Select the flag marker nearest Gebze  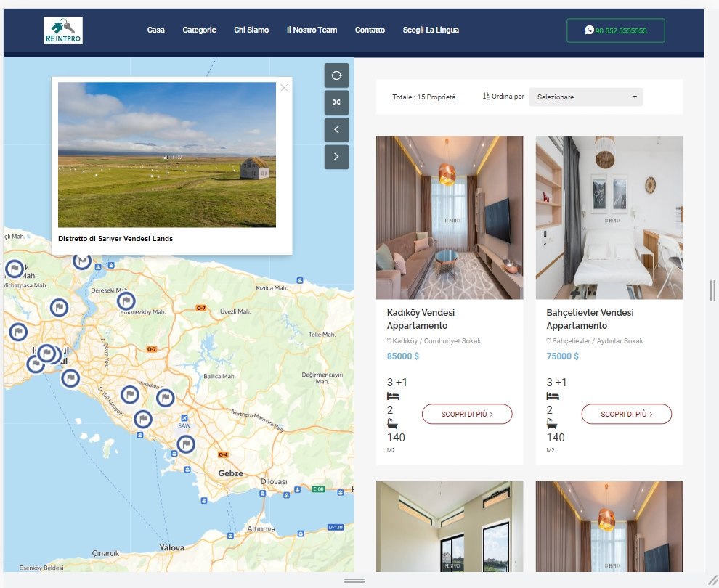pyautogui.click(x=186, y=444)
